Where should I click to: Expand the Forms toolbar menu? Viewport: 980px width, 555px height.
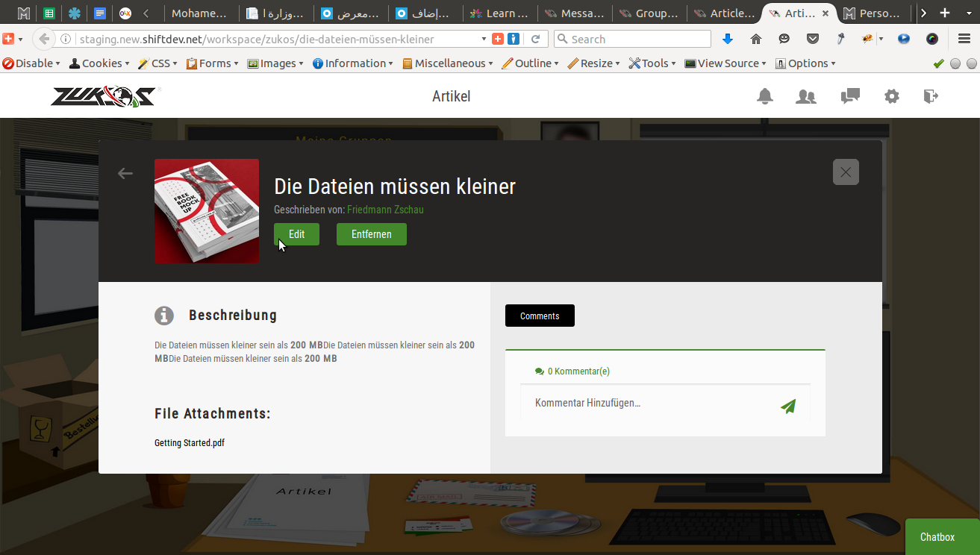pos(213,63)
